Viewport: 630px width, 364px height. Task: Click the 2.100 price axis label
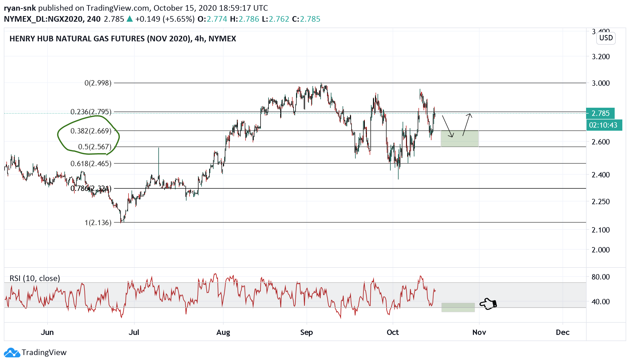(601, 230)
